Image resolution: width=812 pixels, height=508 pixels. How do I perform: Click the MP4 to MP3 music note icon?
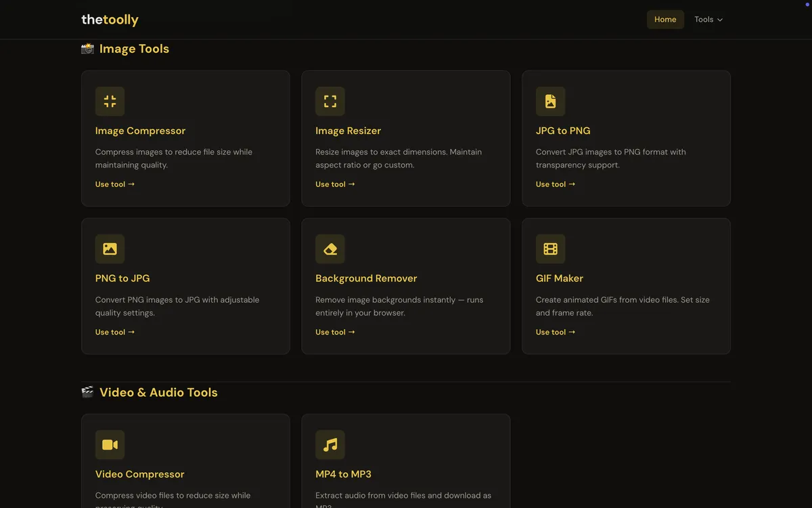[x=330, y=444]
